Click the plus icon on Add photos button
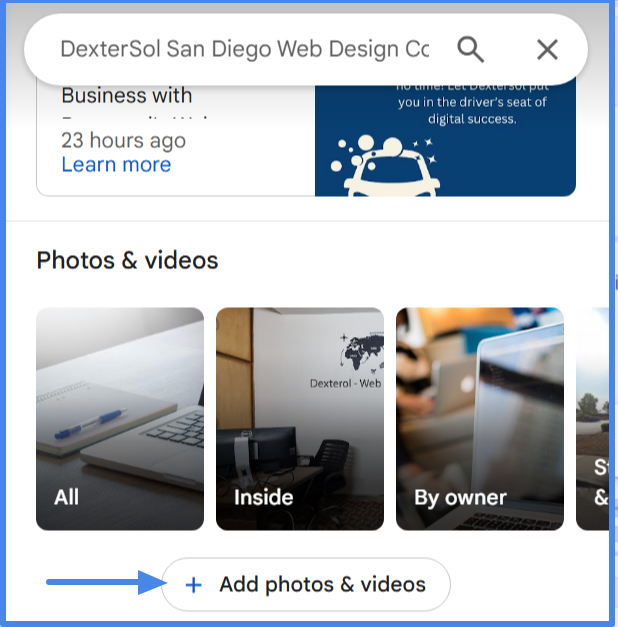Viewport: 618px width, 627px height. [x=194, y=585]
